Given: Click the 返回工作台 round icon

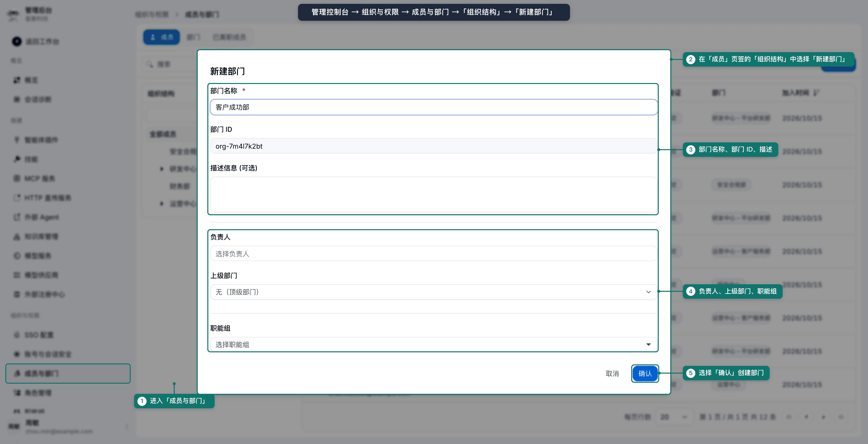Looking at the screenshot, I should (x=17, y=42).
